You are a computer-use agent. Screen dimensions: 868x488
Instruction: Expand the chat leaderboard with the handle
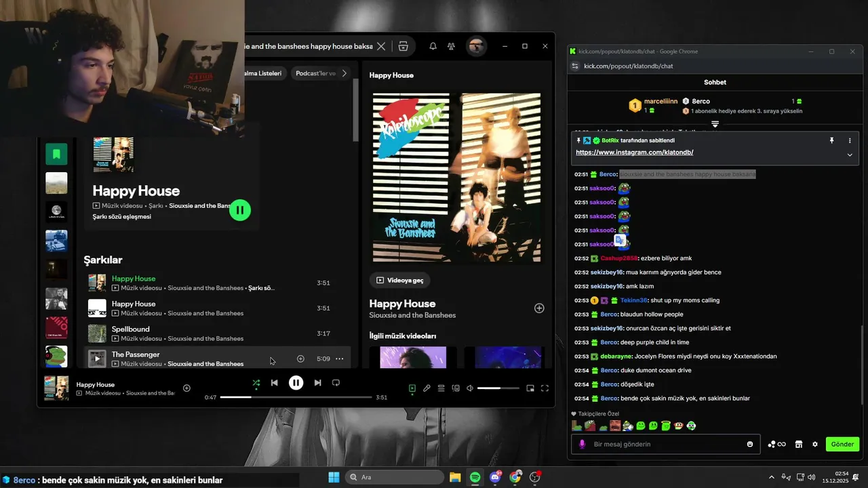coord(715,124)
